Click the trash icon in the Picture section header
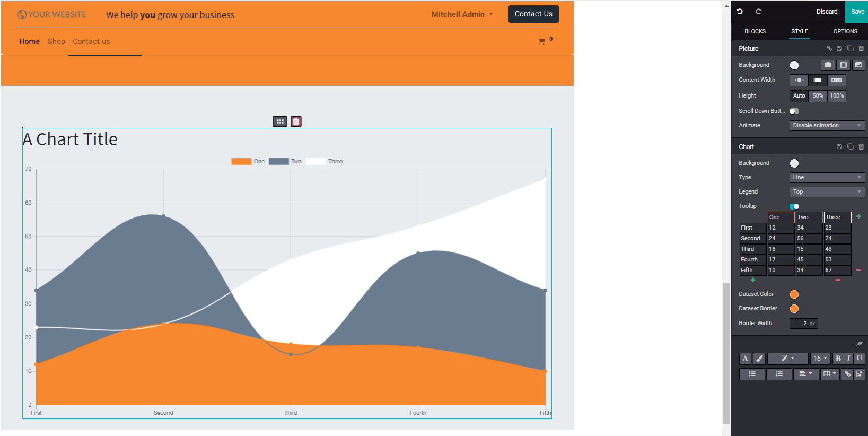 [861, 48]
